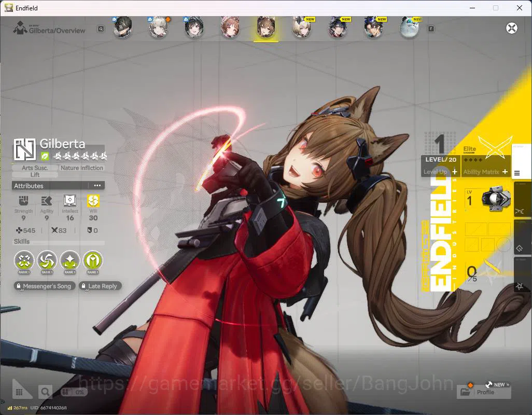
Task: Click the equipped LV 1 weapon thumbnail
Action: [496, 199]
